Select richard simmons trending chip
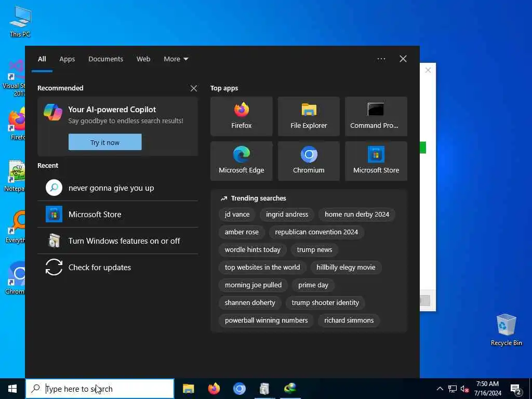532x399 pixels. click(x=349, y=320)
